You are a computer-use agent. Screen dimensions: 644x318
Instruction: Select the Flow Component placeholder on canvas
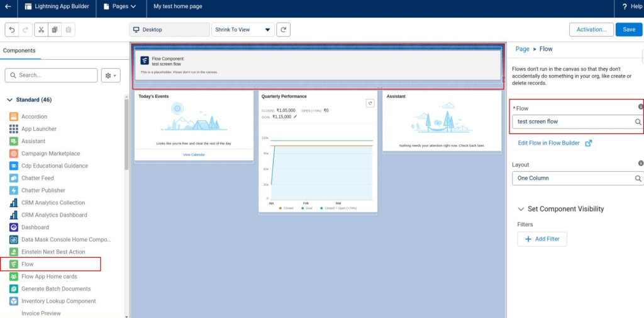point(318,65)
